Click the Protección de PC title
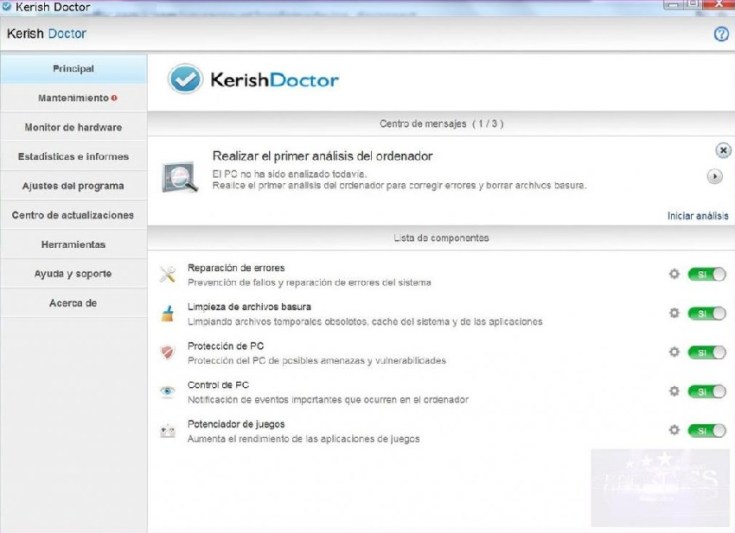Image resolution: width=735 pixels, height=533 pixels. (x=225, y=346)
